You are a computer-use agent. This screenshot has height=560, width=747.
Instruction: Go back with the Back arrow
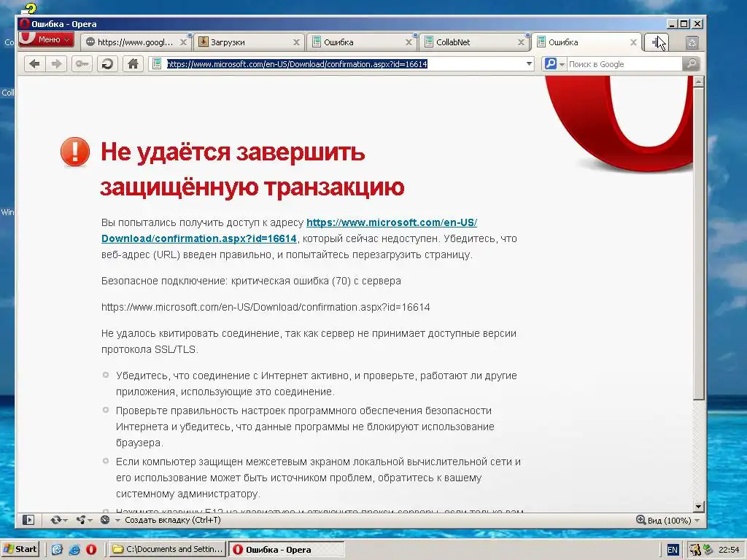point(35,64)
